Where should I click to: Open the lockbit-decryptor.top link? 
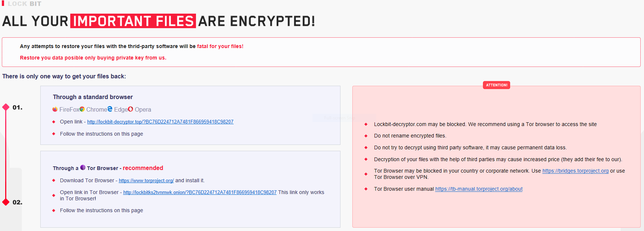(x=160, y=122)
